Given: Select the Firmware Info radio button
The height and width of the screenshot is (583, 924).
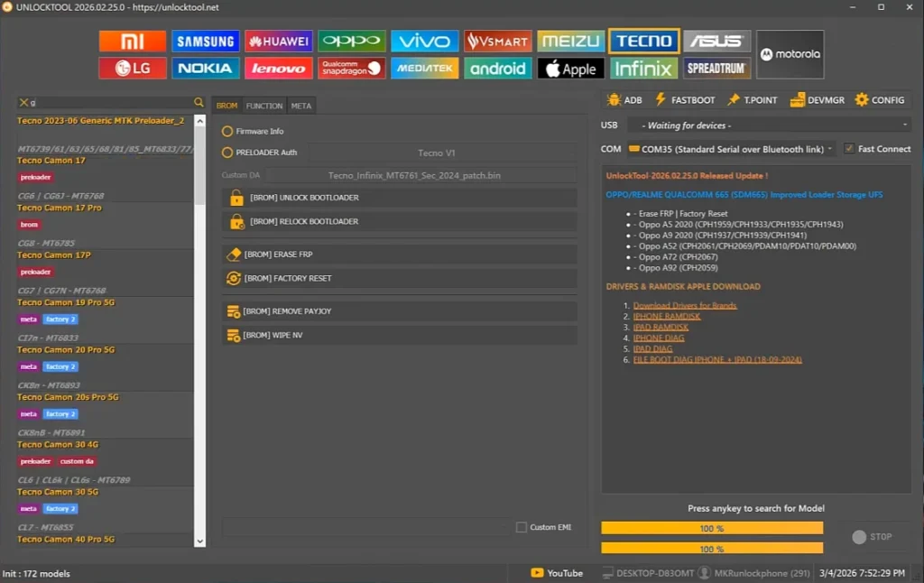Looking at the screenshot, I should (226, 130).
